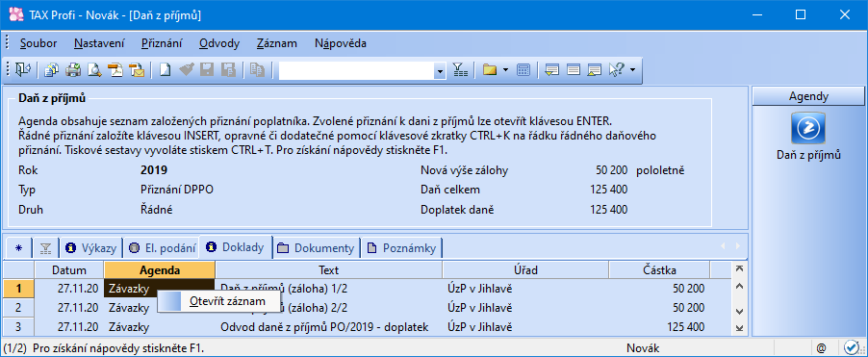Select row header number 3
868x357 pixels.
18,326
